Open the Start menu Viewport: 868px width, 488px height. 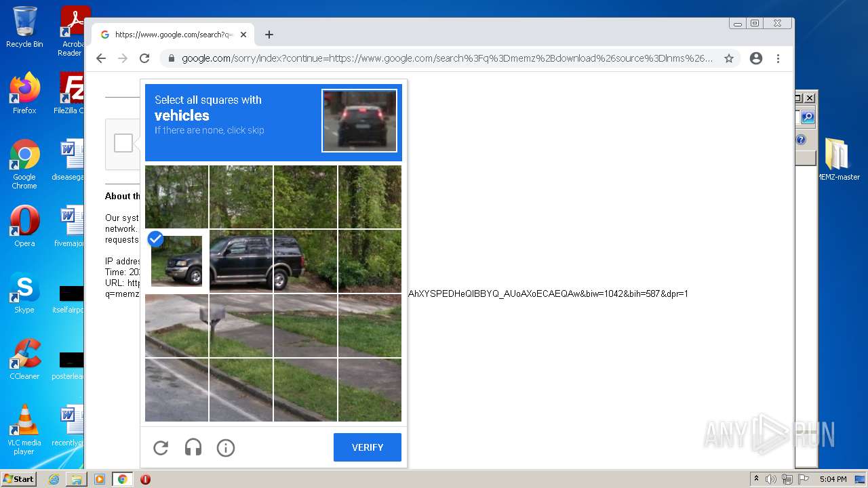tap(18, 479)
